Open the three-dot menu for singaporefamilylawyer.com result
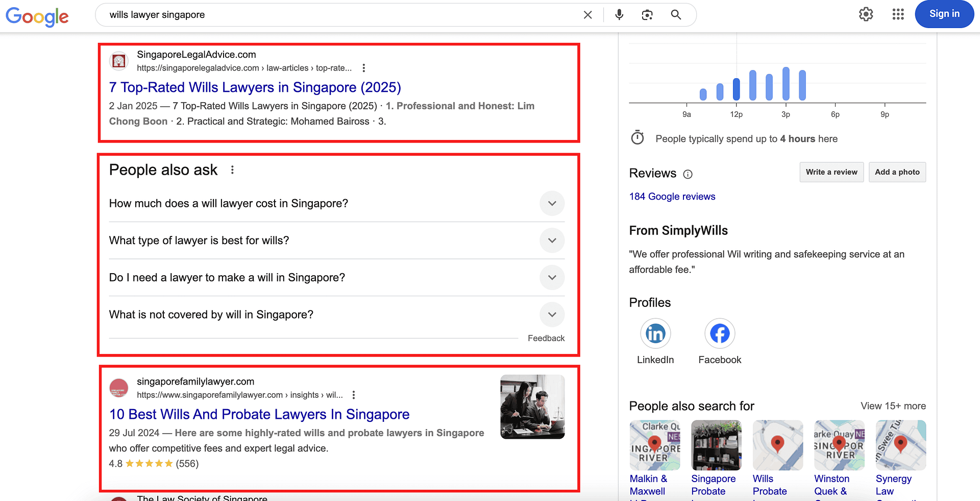980x501 pixels. click(x=354, y=395)
